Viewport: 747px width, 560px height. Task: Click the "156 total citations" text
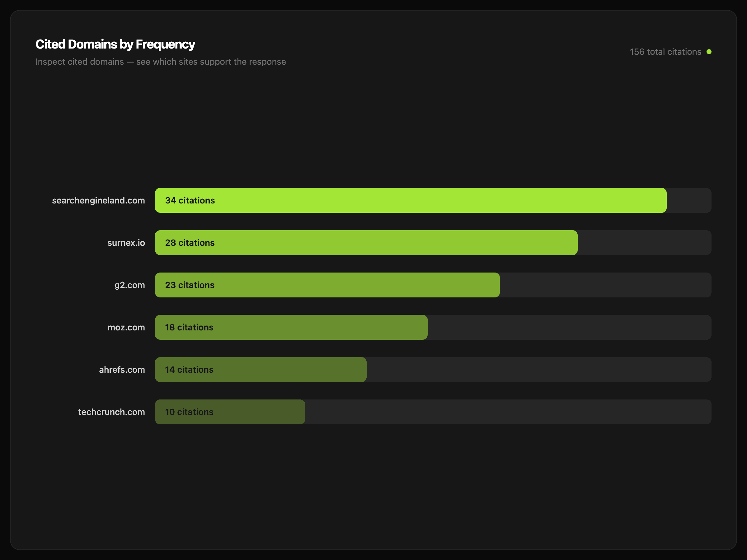666,52
